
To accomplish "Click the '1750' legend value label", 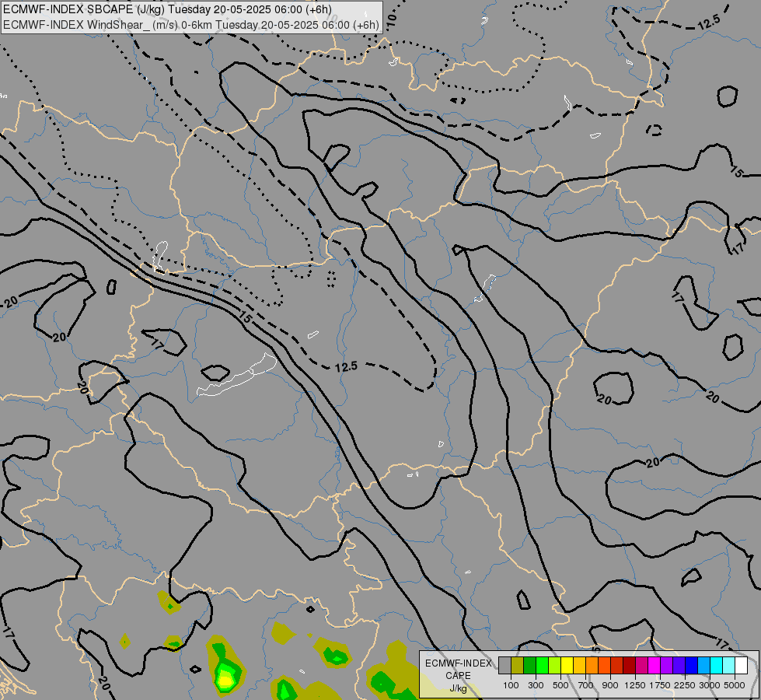I will 660,685.
